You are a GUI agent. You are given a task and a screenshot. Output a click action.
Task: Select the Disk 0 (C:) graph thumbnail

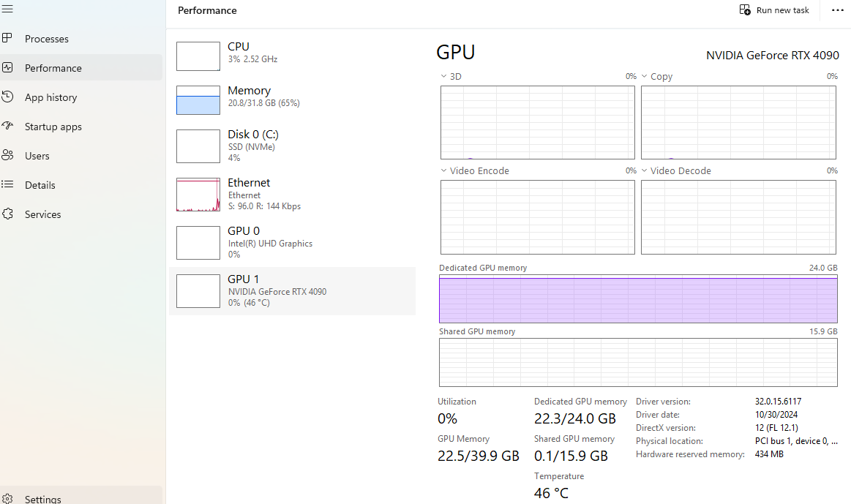click(x=198, y=146)
